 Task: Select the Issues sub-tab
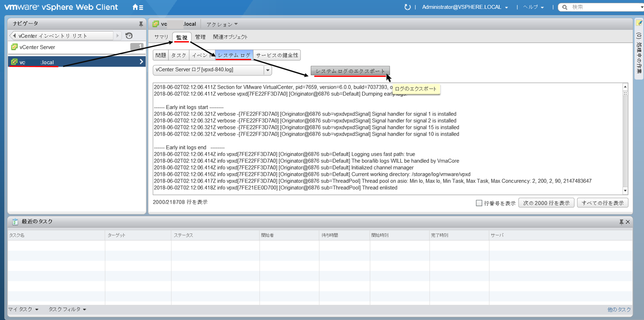[x=161, y=55]
